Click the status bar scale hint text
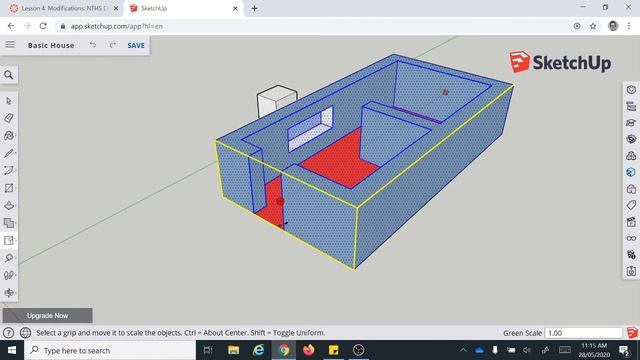The height and width of the screenshot is (360, 640). [181, 333]
